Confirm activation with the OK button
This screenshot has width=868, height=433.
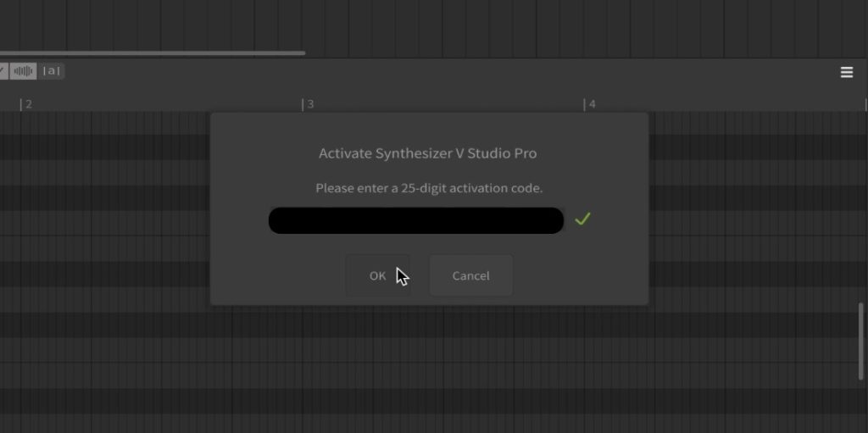click(x=378, y=275)
